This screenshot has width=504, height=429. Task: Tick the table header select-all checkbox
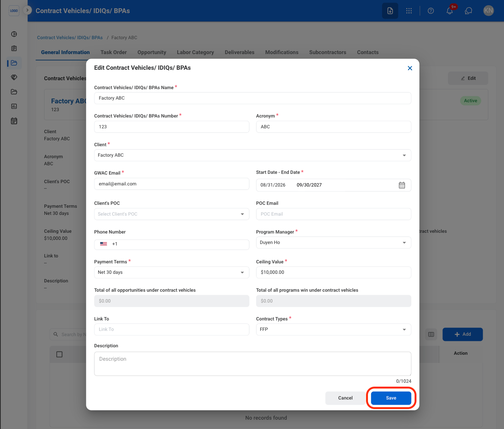(x=59, y=354)
